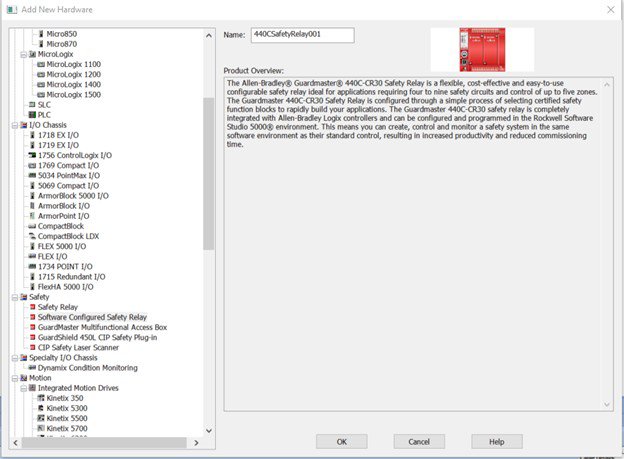Select 1715 Redundant I/O entry
Image resolution: width=624 pixels, height=459 pixels.
pos(72,277)
